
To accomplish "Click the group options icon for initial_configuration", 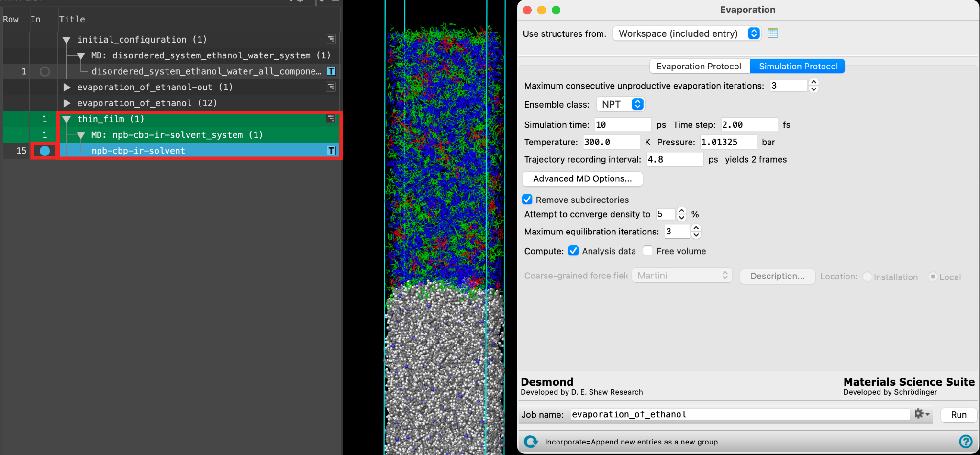I will pos(331,39).
